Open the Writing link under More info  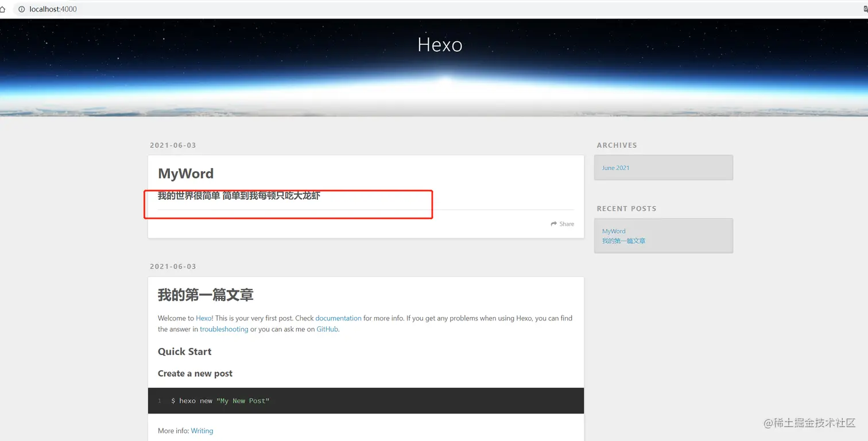tap(201, 431)
